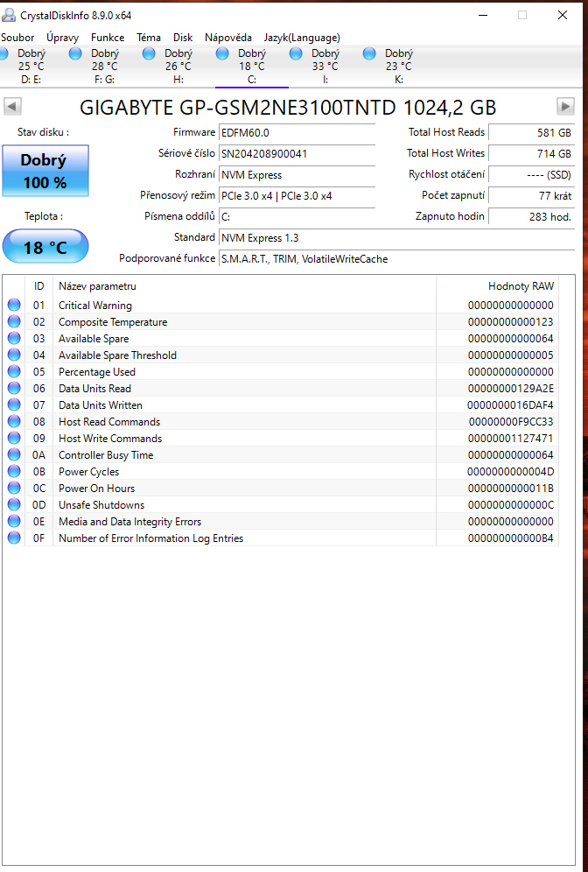Click the previous disk arrow button
Image resolution: width=588 pixels, height=872 pixels.
[x=12, y=106]
